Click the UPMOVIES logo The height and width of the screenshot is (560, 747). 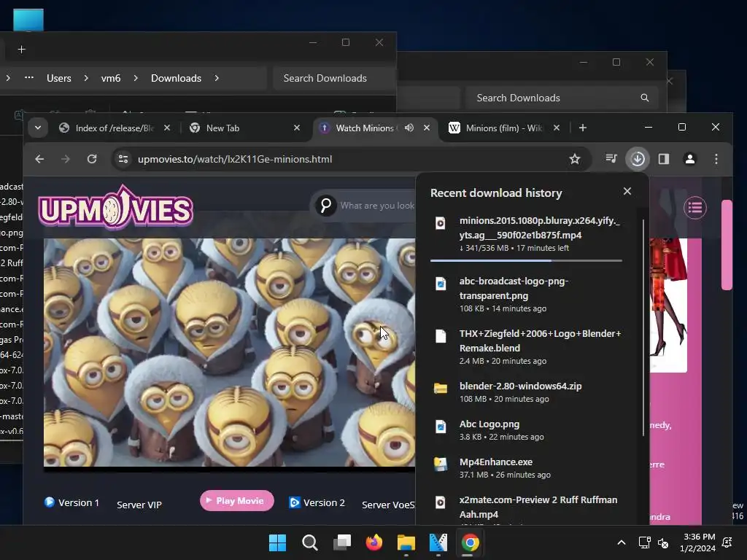click(x=116, y=208)
